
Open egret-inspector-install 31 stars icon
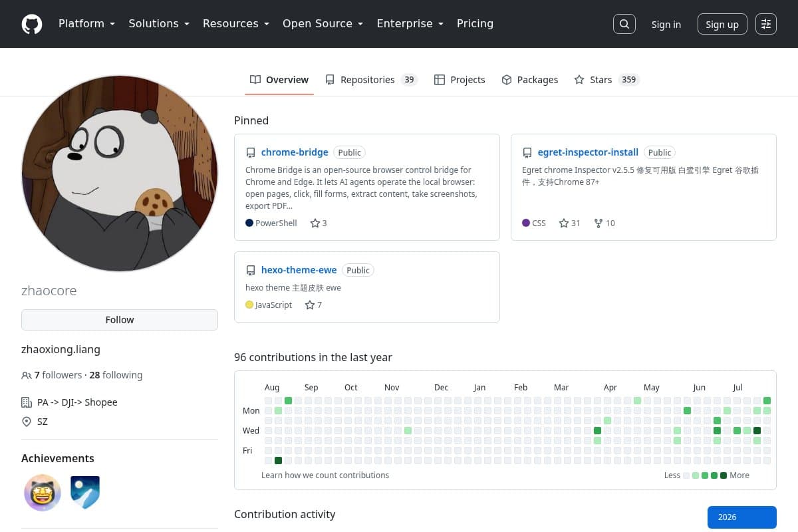(x=564, y=223)
